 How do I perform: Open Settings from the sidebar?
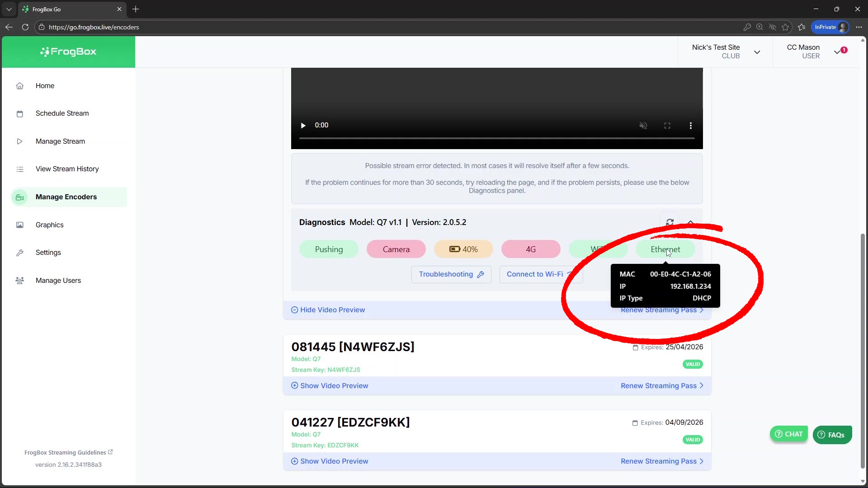tap(48, 252)
